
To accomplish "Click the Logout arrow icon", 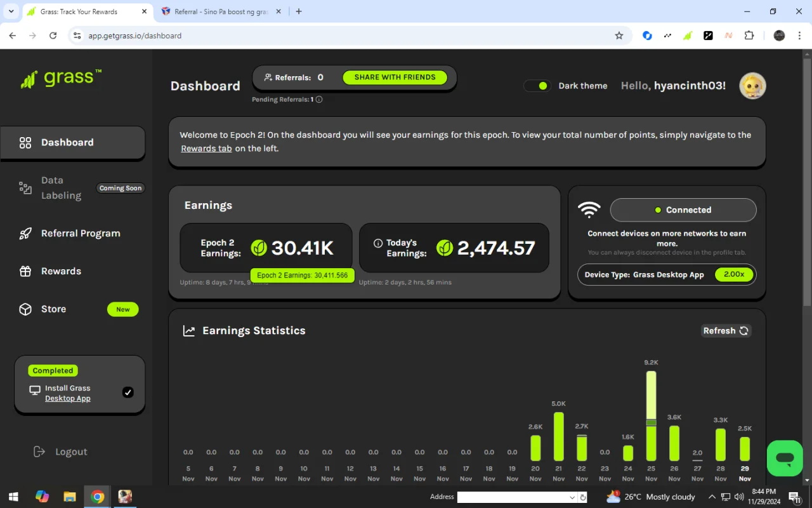I will tap(39, 451).
